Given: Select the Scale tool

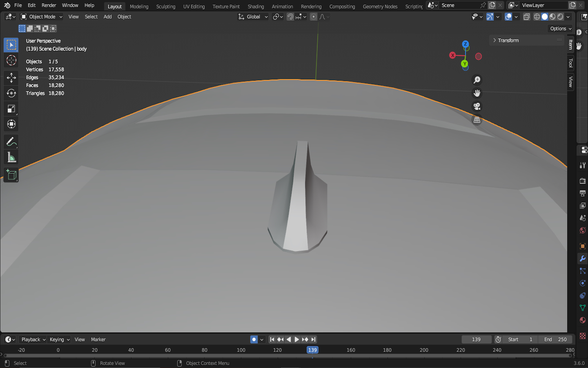Looking at the screenshot, I should tap(11, 108).
